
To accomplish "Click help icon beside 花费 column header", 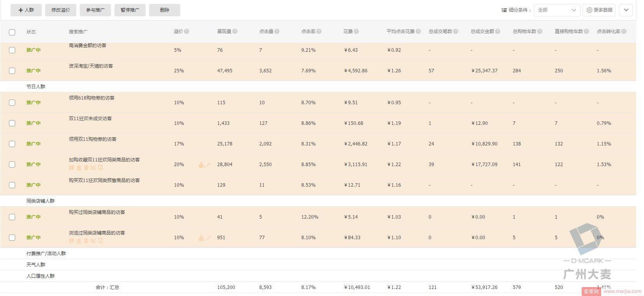I will click(x=356, y=32).
